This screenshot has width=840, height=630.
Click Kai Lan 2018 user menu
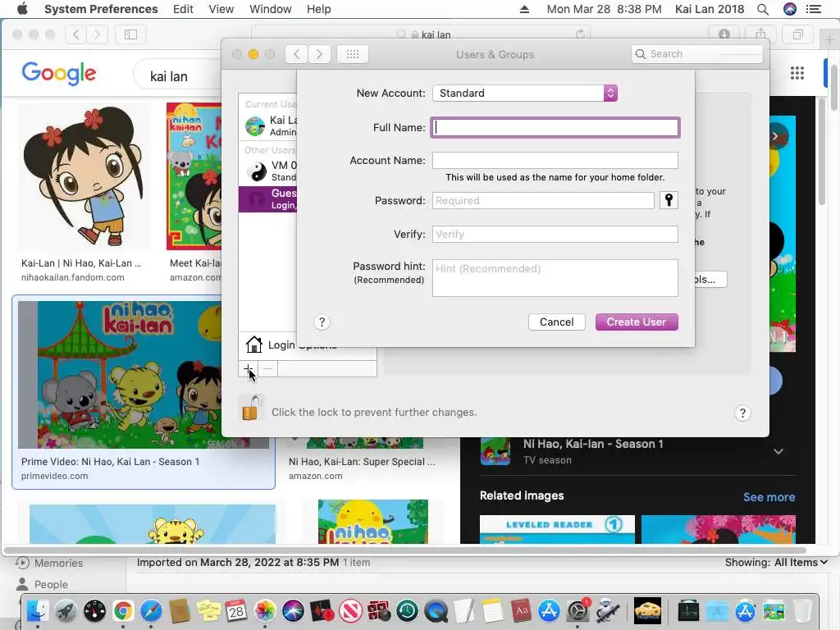(x=710, y=9)
